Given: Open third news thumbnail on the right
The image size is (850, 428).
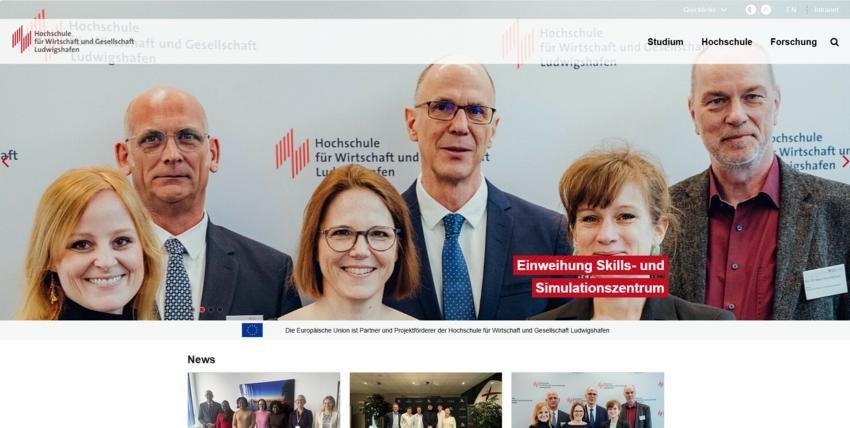Looking at the screenshot, I should point(588,400).
